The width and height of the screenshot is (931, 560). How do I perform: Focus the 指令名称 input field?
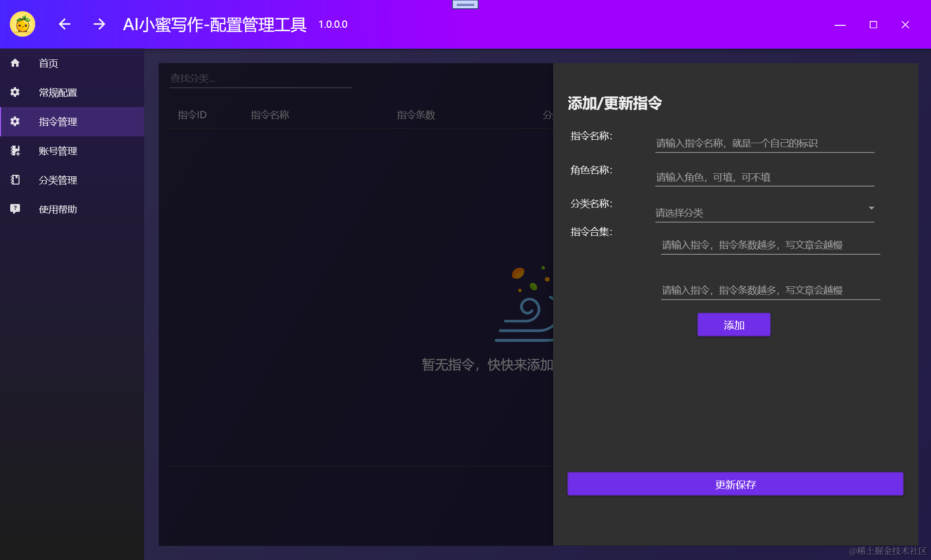(x=764, y=143)
